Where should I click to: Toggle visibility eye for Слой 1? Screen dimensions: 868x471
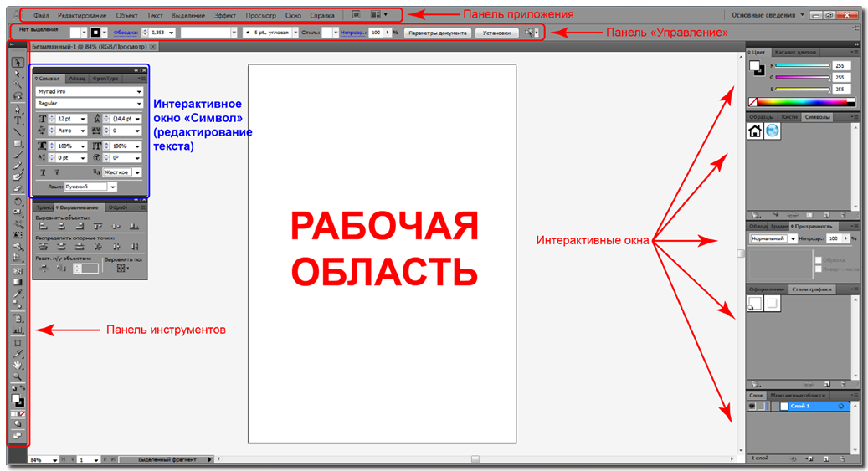pos(752,407)
